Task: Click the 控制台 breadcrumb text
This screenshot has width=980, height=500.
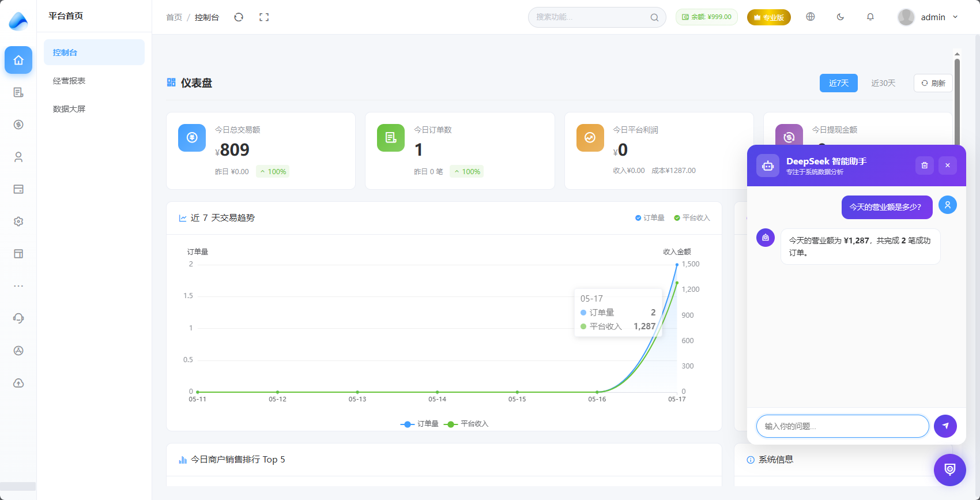Action: [x=207, y=17]
